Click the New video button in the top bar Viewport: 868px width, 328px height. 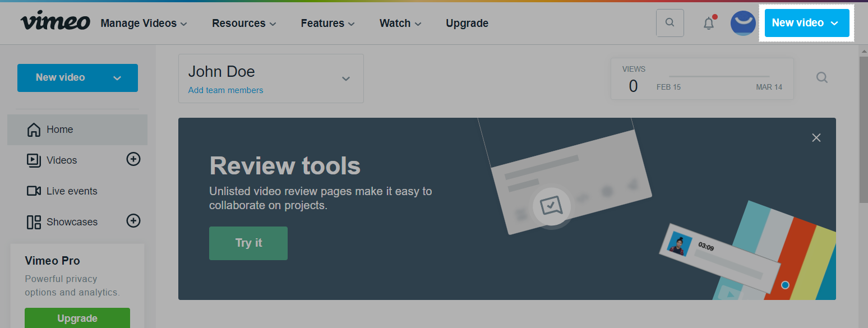tap(807, 23)
